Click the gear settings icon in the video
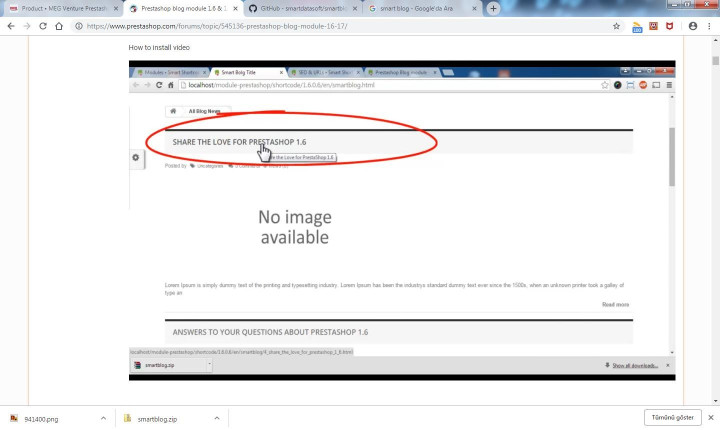720x430 pixels. (x=135, y=158)
